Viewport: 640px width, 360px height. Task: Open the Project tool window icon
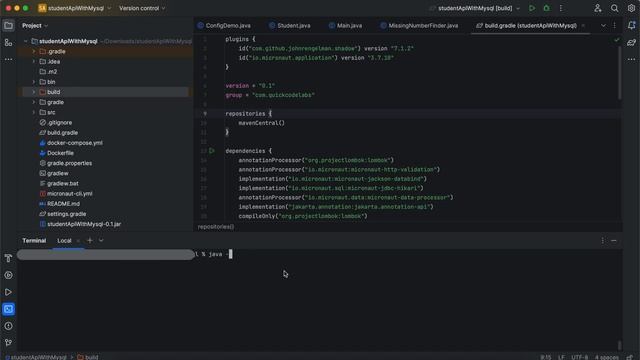pyautogui.click(x=8, y=26)
